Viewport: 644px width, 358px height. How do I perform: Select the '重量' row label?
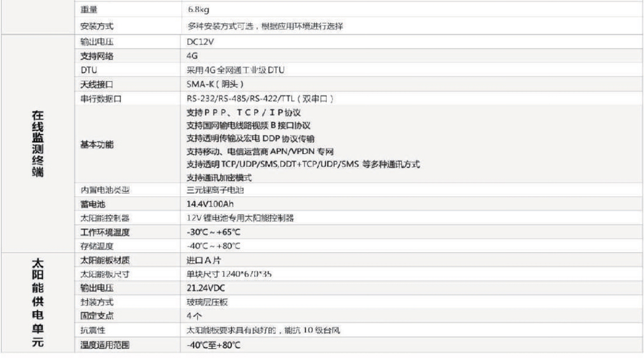pyautogui.click(x=89, y=9)
